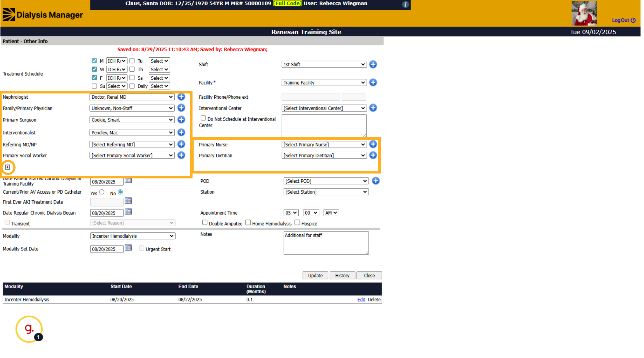This screenshot has width=644, height=358.
Task: Enable the Daily treatment checkbox
Action: 132,86
